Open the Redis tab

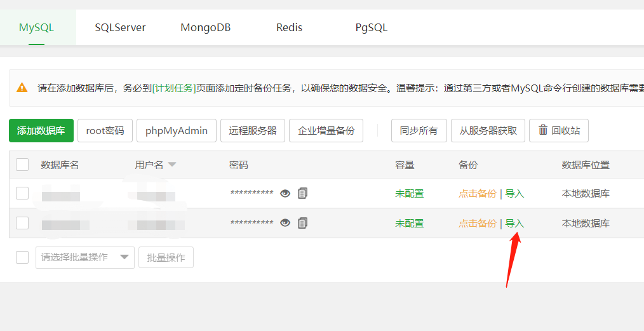[x=289, y=28]
